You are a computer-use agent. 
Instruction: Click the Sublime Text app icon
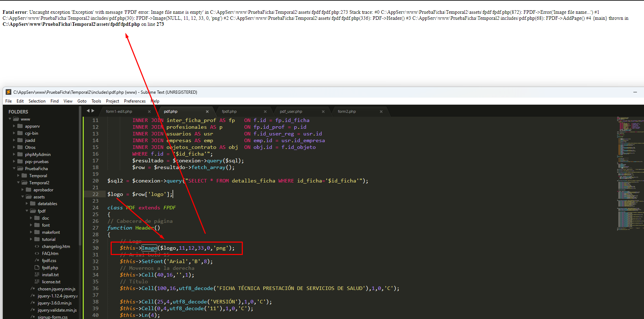point(8,92)
